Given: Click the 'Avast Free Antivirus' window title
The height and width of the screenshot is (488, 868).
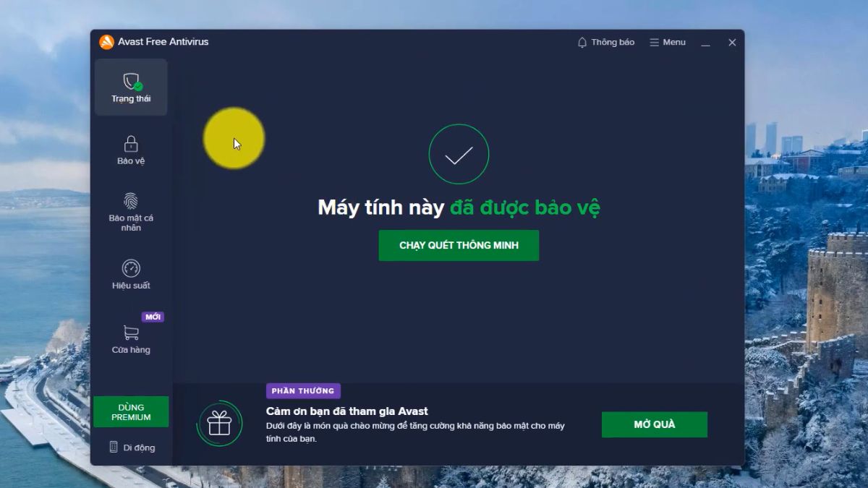Looking at the screenshot, I should (163, 42).
